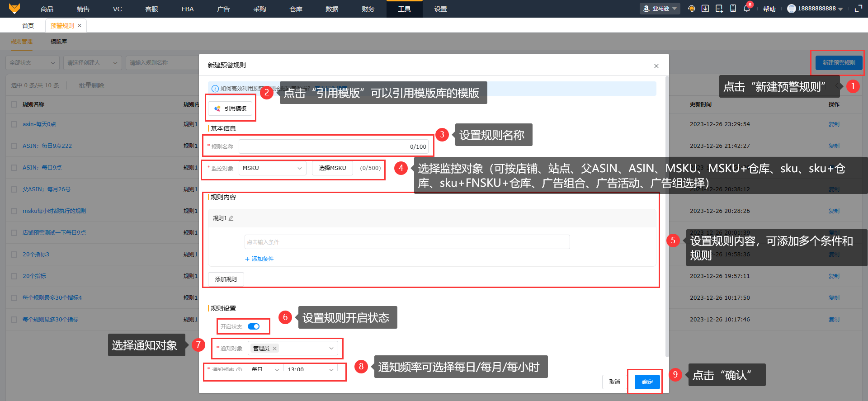Viewport: 868px width, 401px height.
Task: Open the customer service headset icon
Action: click(691, 9)
